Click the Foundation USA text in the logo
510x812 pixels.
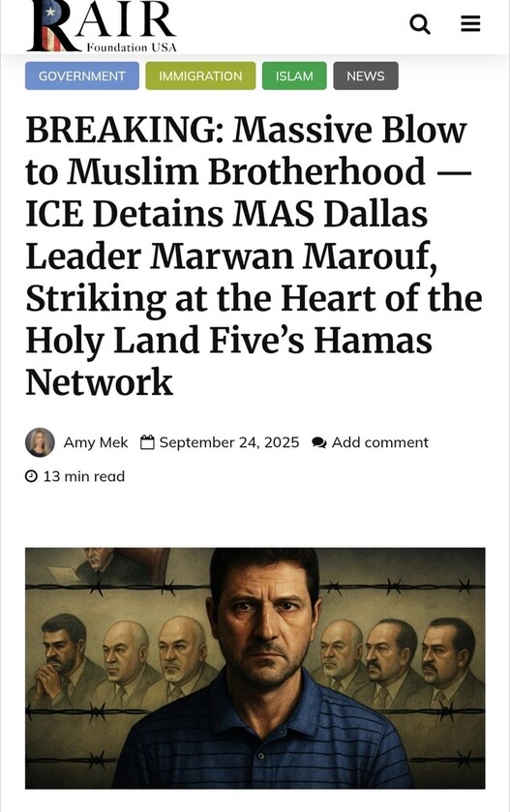(132, 47)
